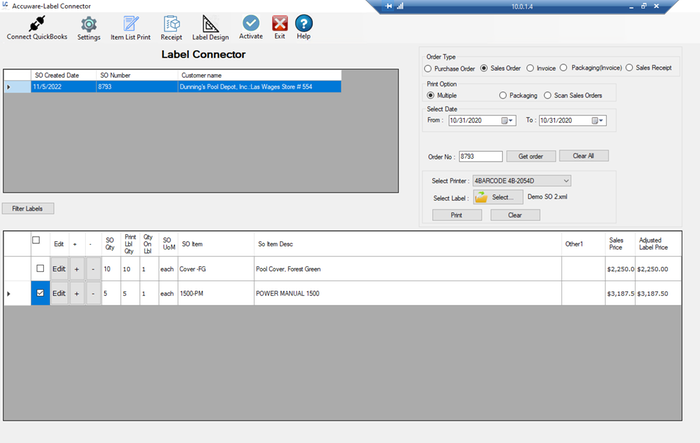This screenshot has width=700, height=443.
Task: Select the SO 8793 order row
Action: click(x=172, y=87)
